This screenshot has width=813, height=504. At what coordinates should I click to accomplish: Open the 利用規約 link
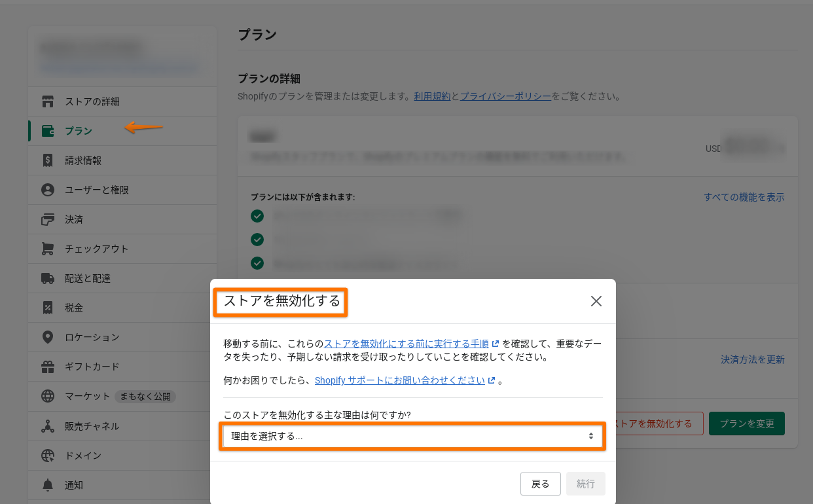coord(432,96)
